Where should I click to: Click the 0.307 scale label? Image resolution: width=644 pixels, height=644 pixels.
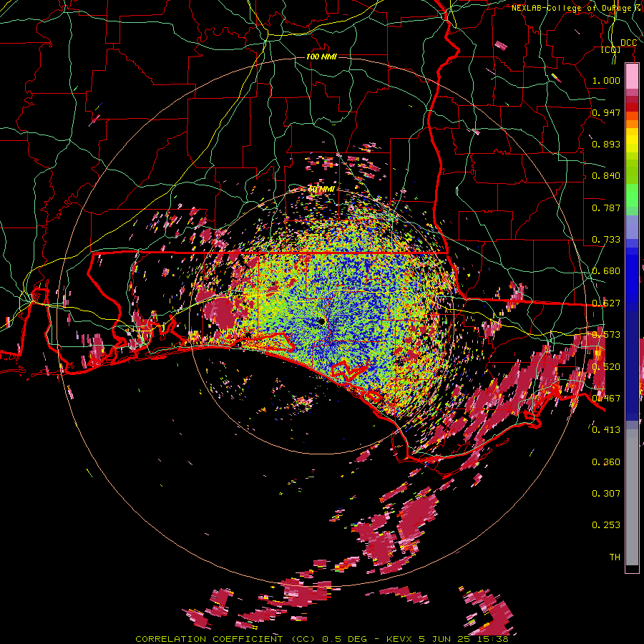point(606,493)
